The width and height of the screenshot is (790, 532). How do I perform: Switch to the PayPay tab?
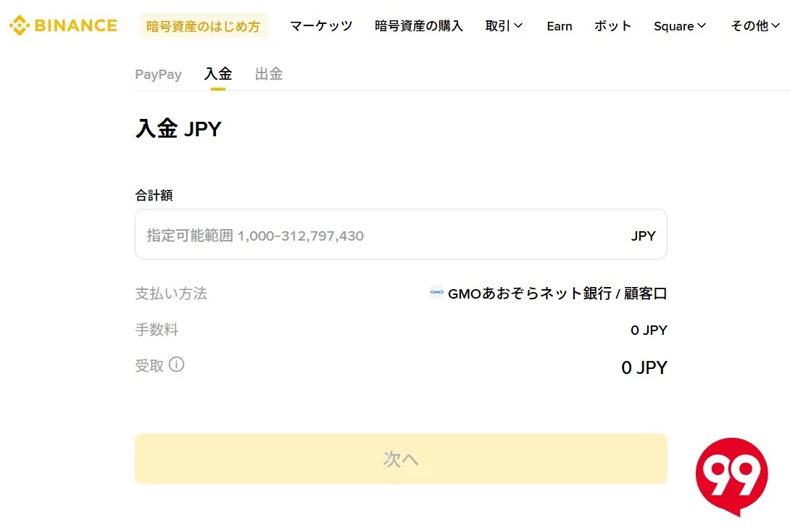point(158,73)
